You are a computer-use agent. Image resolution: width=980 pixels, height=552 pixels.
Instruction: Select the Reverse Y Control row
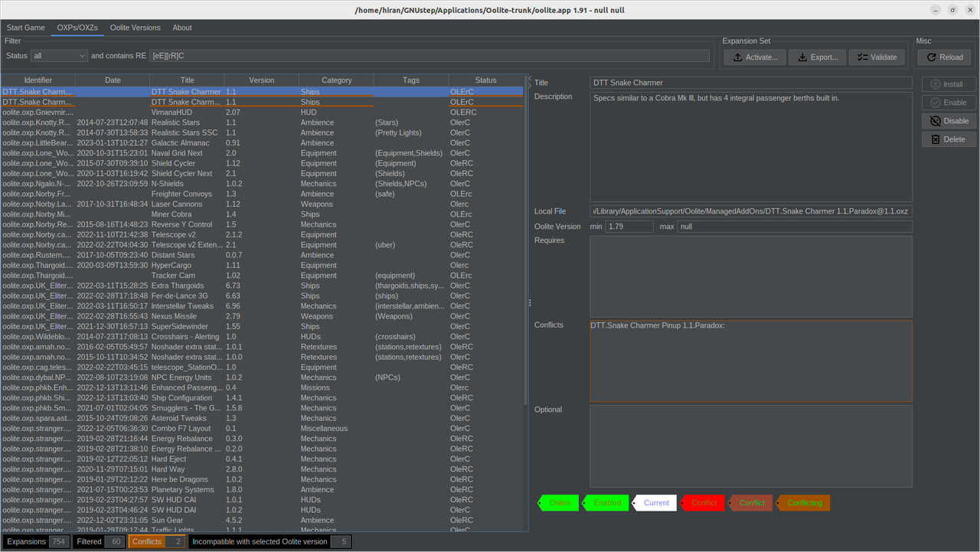point(262,224)
